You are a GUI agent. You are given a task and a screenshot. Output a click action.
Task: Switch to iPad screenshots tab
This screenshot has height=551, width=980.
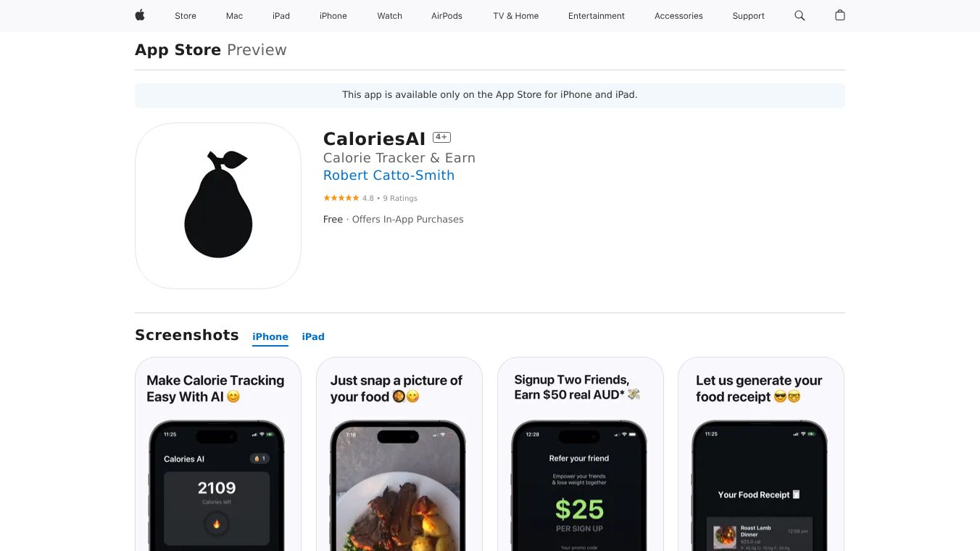(x=313, y=336)
